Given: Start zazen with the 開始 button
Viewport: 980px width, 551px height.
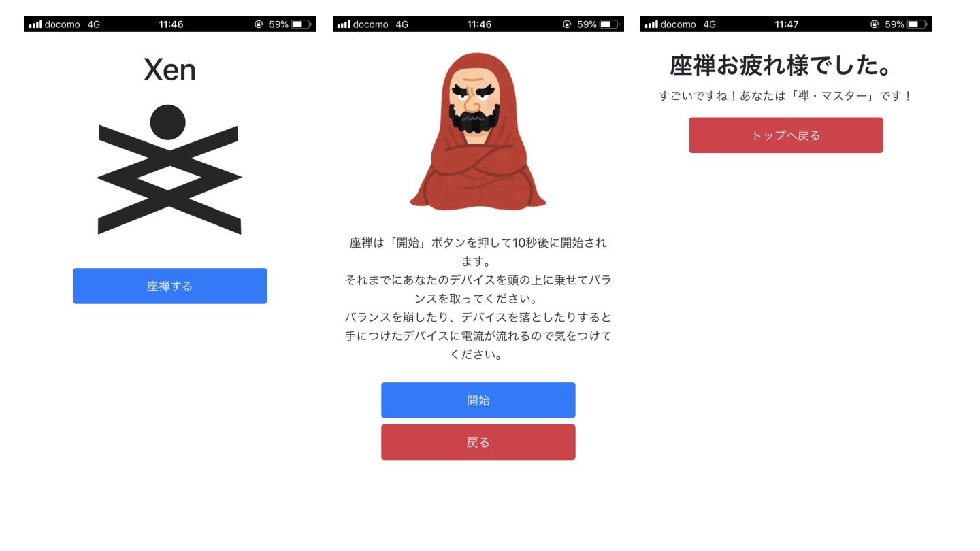Looking at the screenshot, I should (478, 400).
